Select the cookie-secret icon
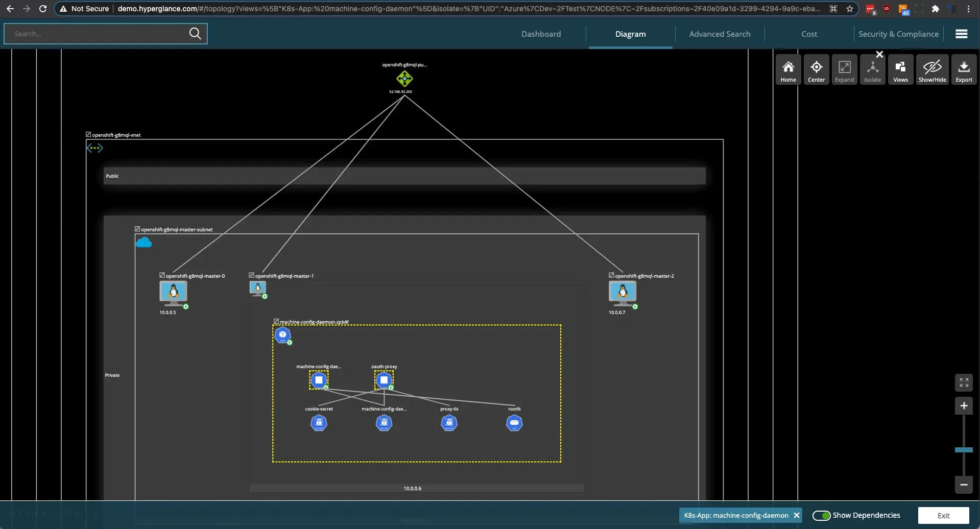The image size is (980, 529). pos(319,423)
